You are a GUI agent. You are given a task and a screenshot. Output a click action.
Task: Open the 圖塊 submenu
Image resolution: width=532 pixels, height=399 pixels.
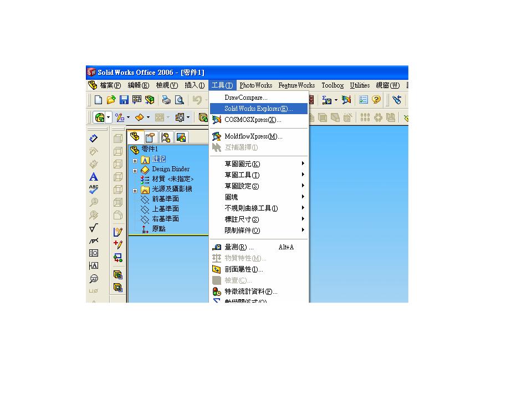[x=259, y=197]
